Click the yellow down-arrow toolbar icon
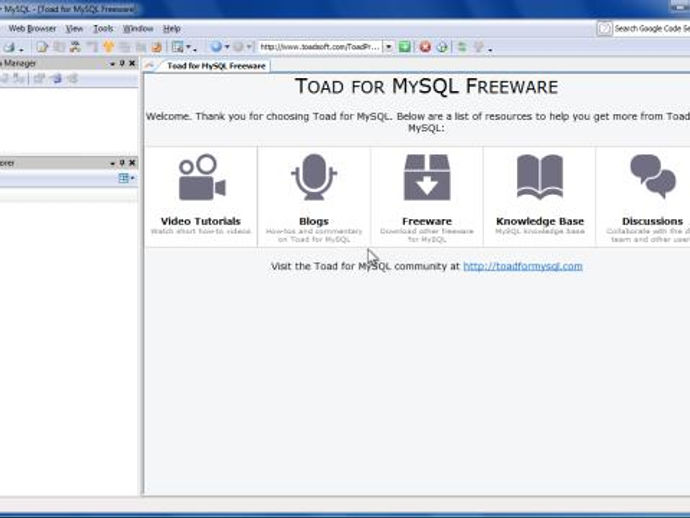 pos(108,47)
